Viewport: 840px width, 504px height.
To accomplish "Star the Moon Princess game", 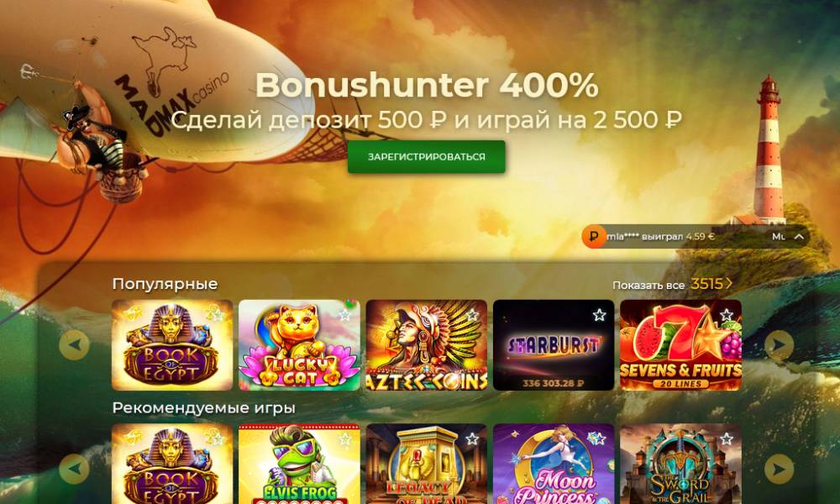I will [599, 439].
